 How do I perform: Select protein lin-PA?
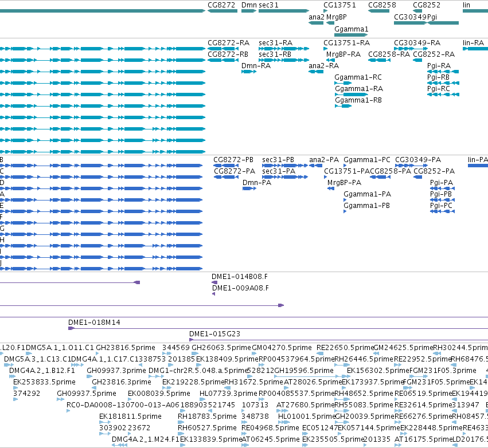pyautogui.click(x=478, y=159)
